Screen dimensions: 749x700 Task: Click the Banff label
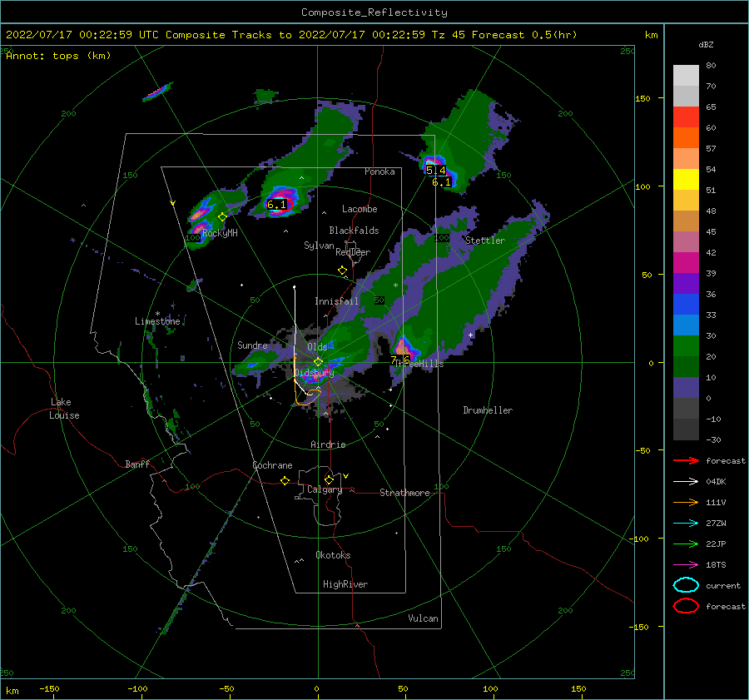pos(137,464)
